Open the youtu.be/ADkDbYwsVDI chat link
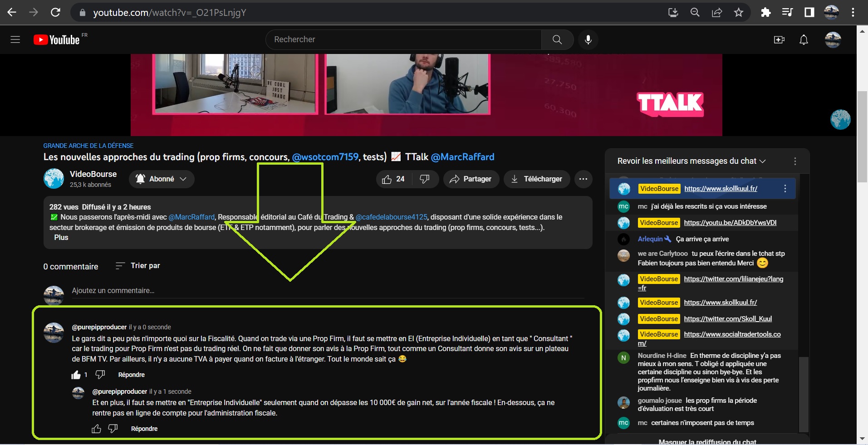Viewport: 868px width, 445px height. click(730, 223)
